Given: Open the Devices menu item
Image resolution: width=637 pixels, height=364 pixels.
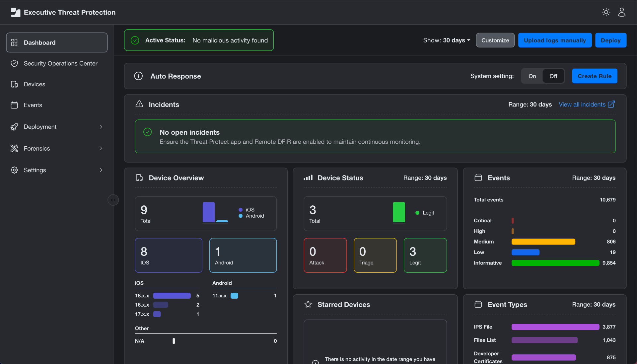Looking at the screenshot, I should (57, 84).
